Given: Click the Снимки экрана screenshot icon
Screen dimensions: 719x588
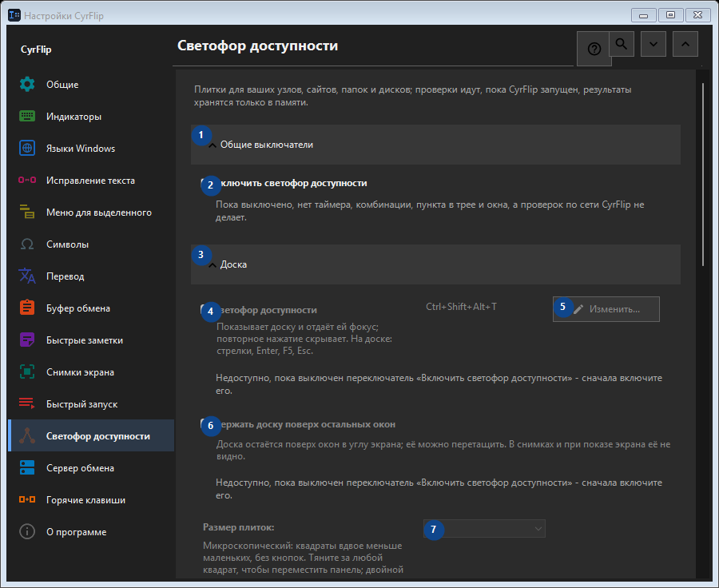Looking at the screenshot, I should (x=27, y=372).
